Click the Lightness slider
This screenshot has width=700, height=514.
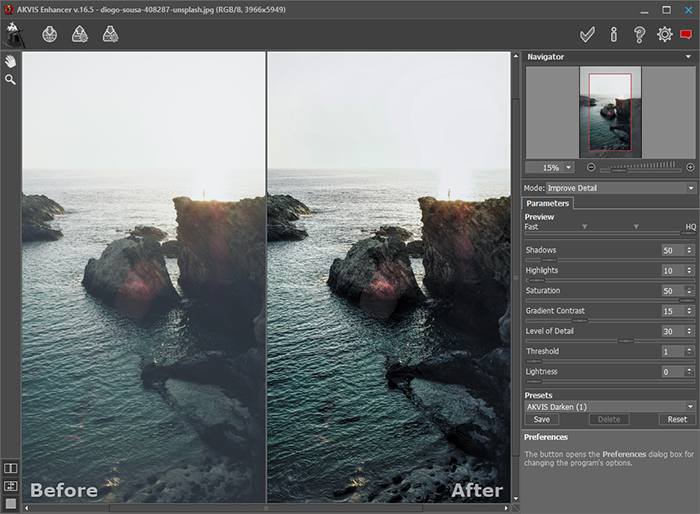click(x=609, y=381)
